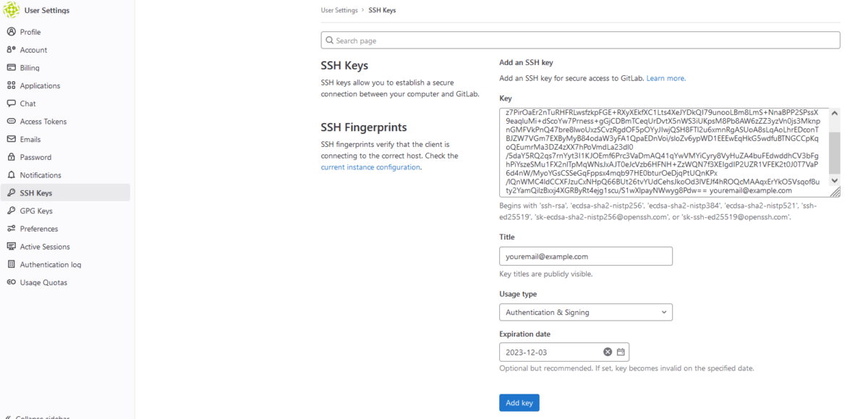Click the Password lock icon
This screenshot has width=868, height=419.
[12, 157]
